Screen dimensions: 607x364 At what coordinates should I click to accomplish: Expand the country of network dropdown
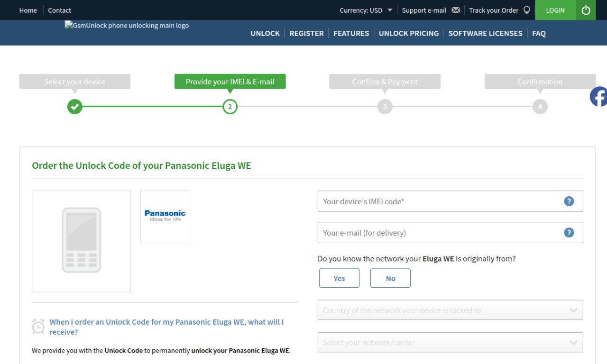(x=450, y=310)
